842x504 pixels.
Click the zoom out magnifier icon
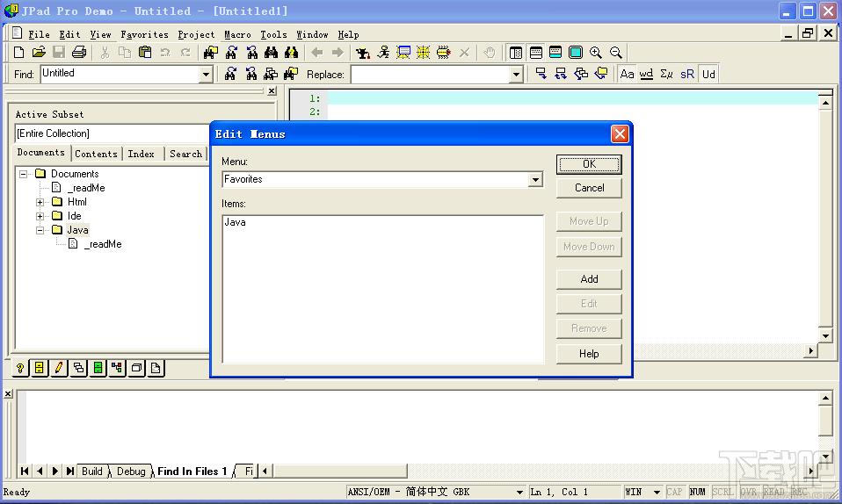click(616, 52)
